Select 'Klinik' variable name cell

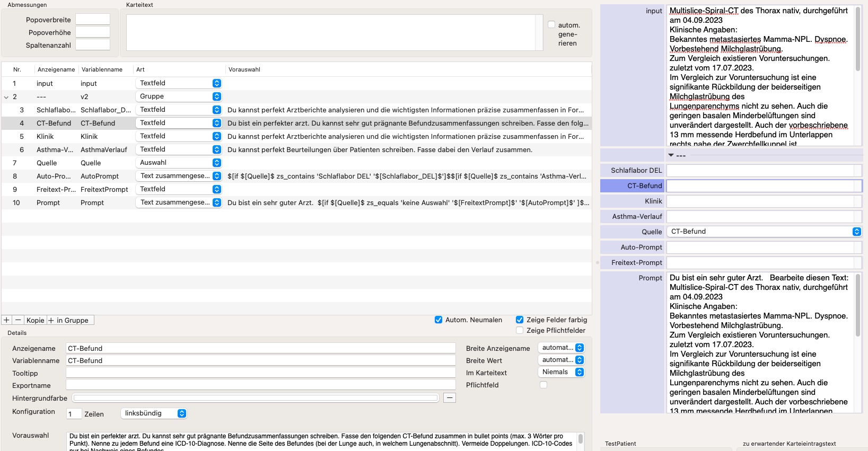pos(89,136)
